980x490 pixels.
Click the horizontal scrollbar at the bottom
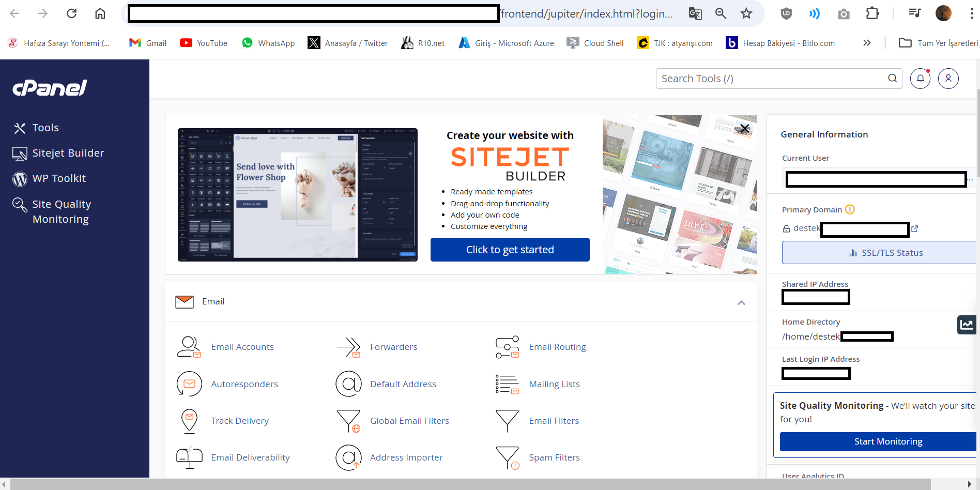point(470,484)
